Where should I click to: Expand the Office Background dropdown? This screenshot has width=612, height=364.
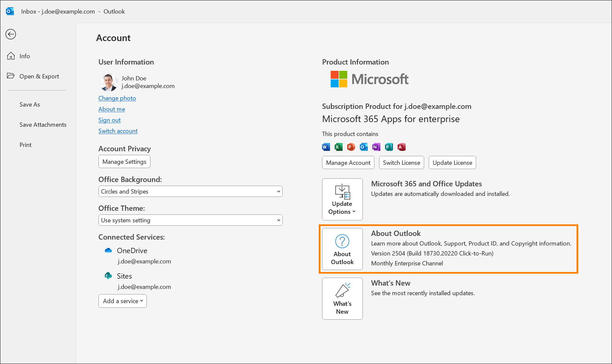(x=191, y=191)
